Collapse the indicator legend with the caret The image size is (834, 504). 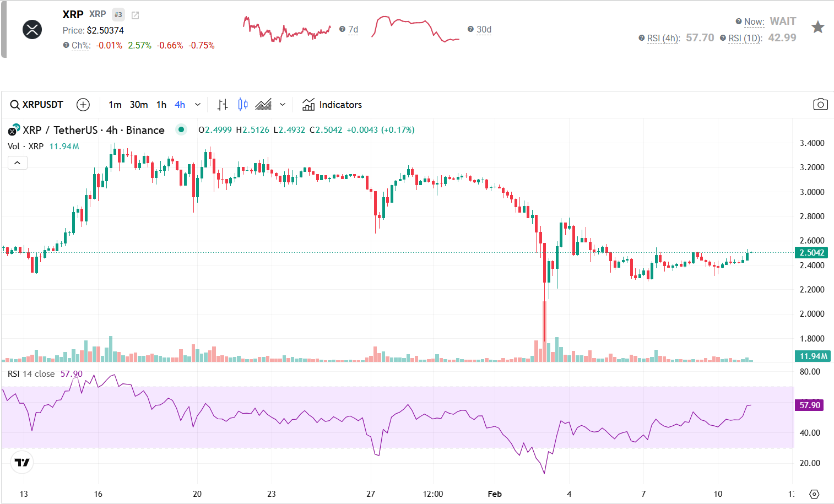[x=18, y=162]
